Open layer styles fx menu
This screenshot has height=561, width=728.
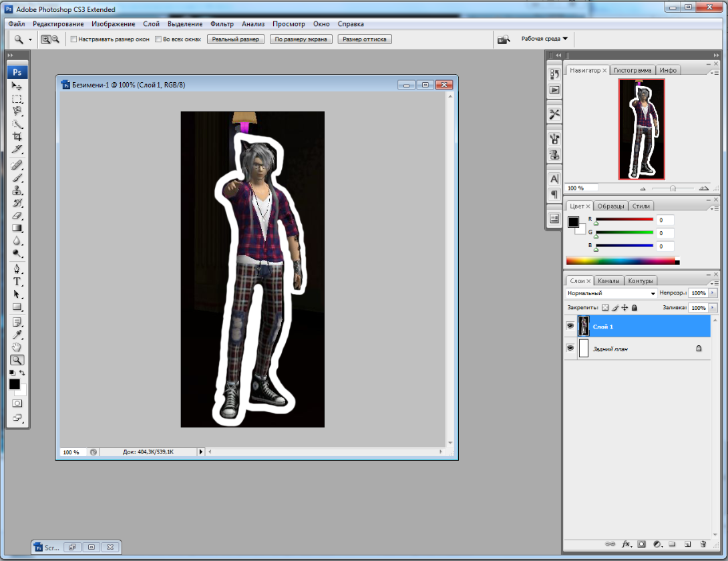point(626,544)
